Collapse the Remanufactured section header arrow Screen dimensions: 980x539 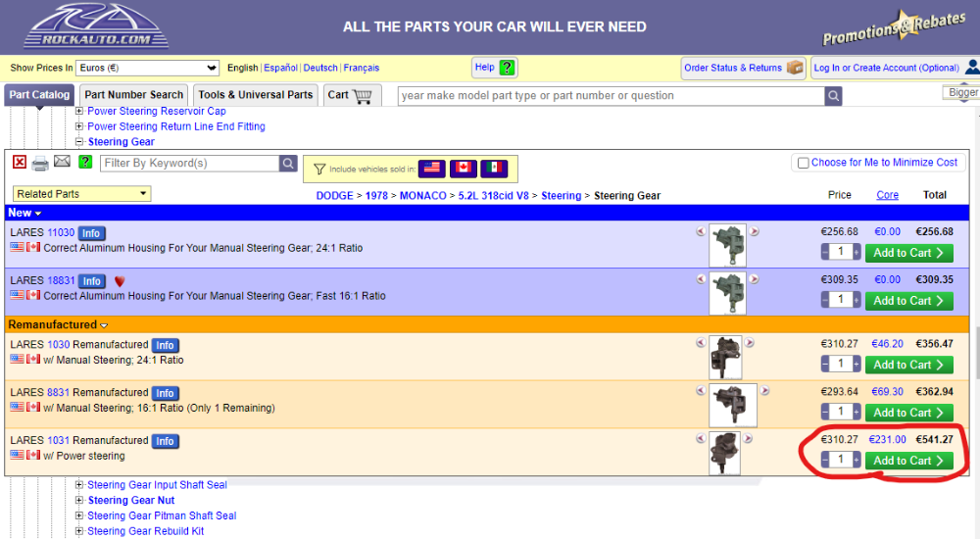point(104,325)
